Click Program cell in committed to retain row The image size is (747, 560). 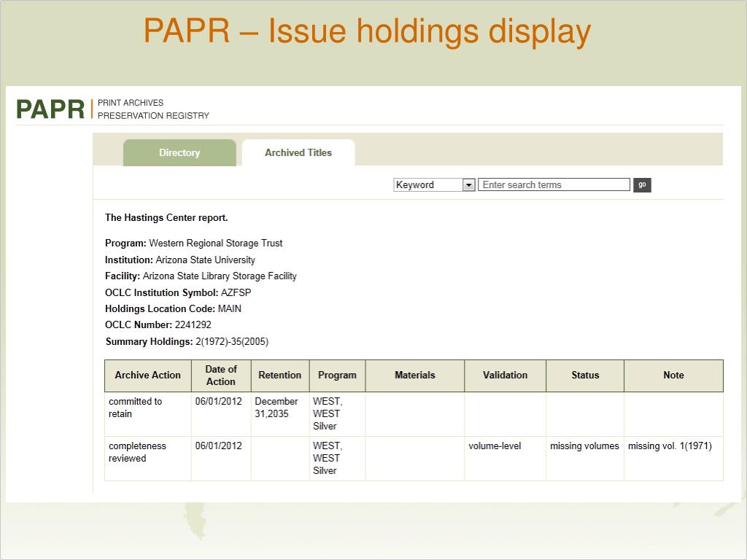coord(337,414)
